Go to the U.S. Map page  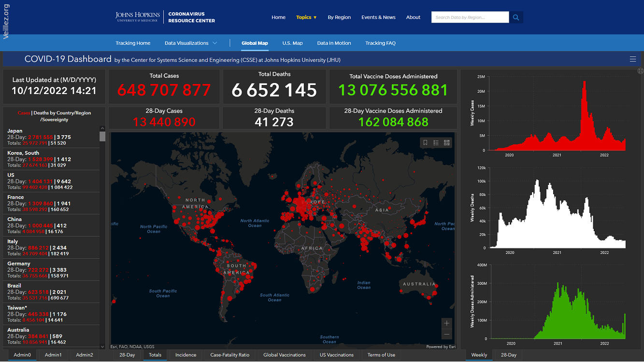[292, 43]
